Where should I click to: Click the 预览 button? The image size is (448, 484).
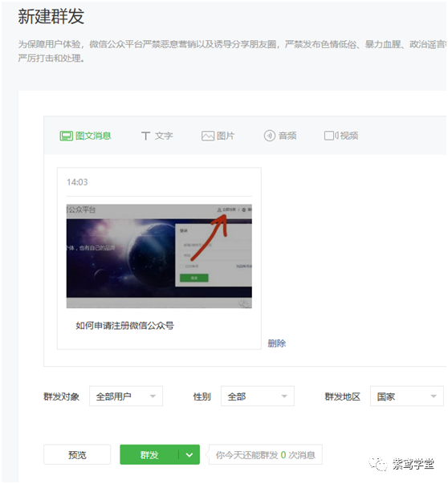[77, 454]
